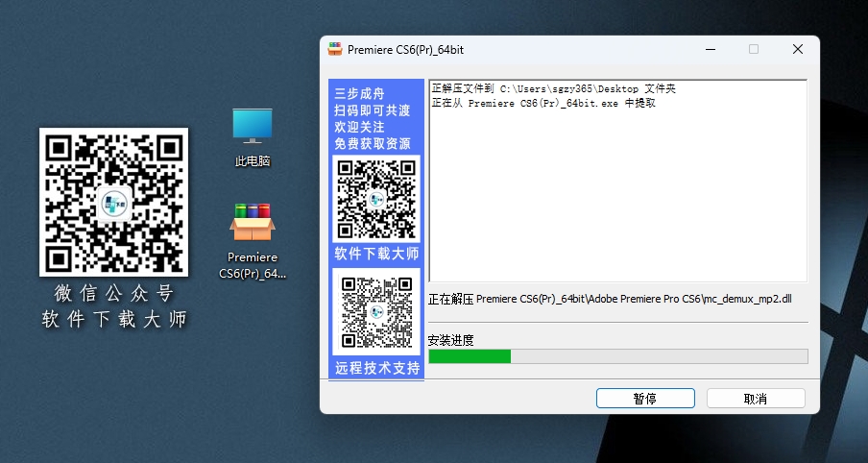Click the 微信公众号 caption on the desktop
Viewport: 868px width, 463px height.
114,293
